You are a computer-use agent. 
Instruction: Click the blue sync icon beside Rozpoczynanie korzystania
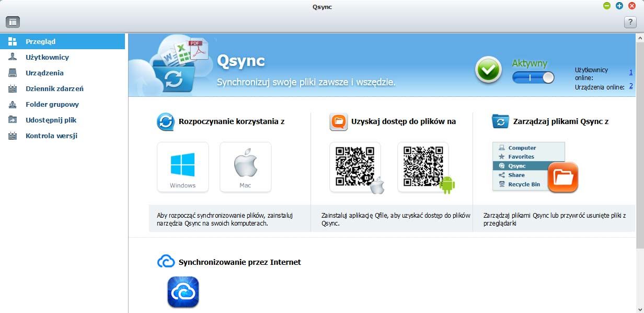tap(166, 122)
